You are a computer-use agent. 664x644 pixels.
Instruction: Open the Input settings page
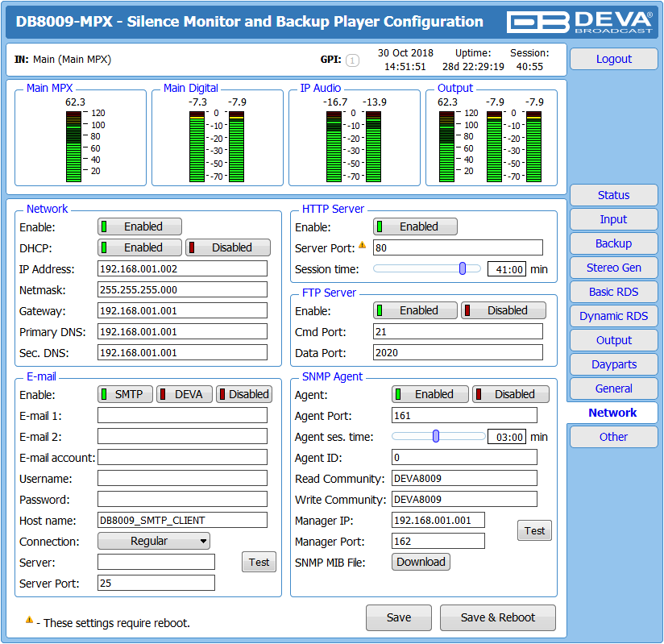coord(613,219)
